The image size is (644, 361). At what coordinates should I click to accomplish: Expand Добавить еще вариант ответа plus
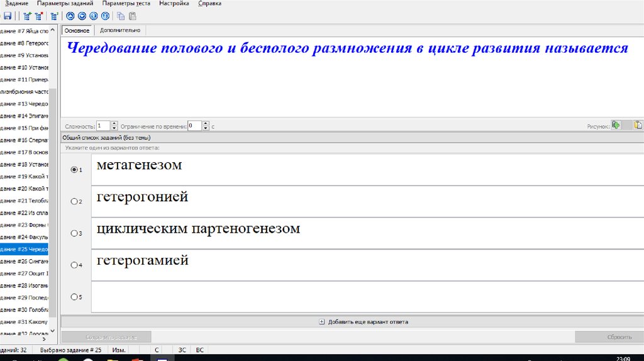point(322,321)
